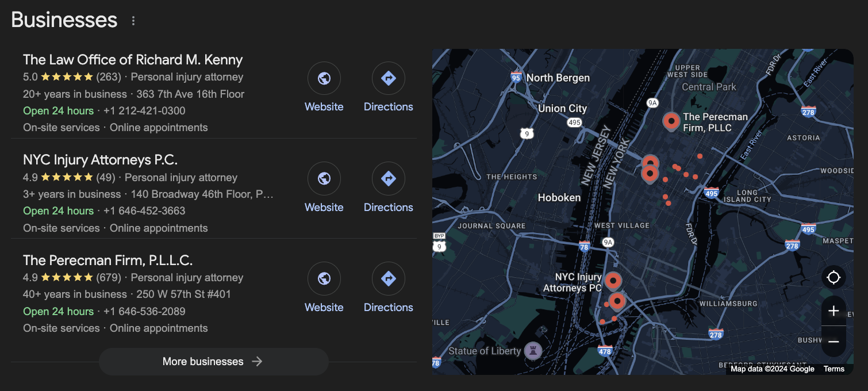This screenshot has height=391, width=868.
Task: Click the Directions label for NYC Injury Attorneys
Action: coord(389,208)
